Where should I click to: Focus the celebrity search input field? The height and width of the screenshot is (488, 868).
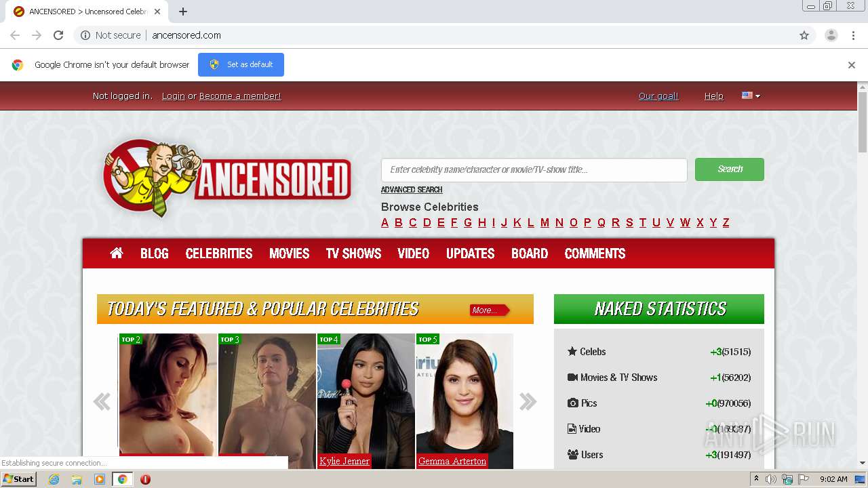tap(534, 170)
